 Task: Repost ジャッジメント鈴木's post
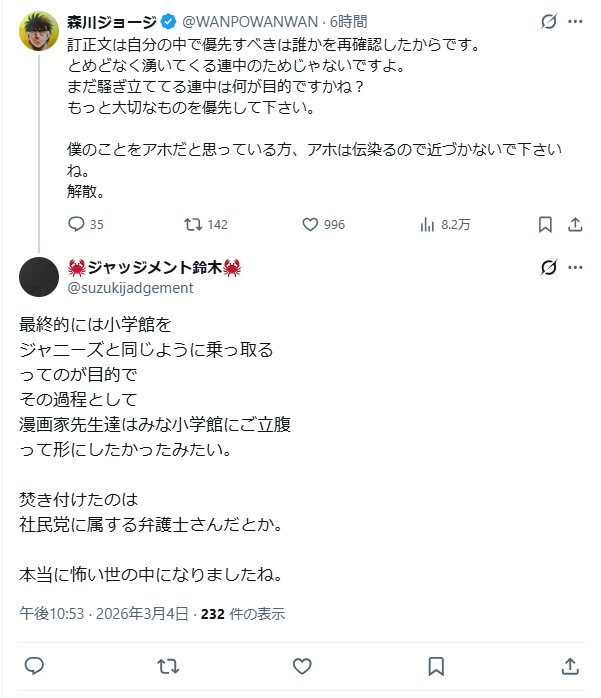coord(168,665)
